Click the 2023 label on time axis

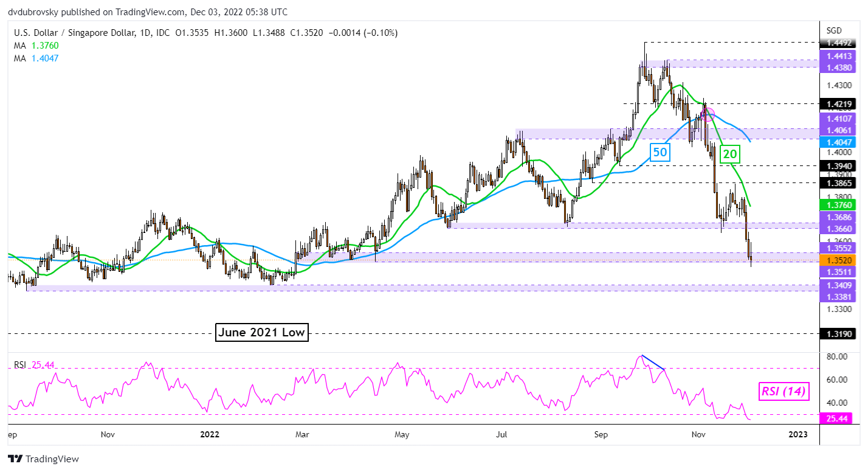pos(797,434)
